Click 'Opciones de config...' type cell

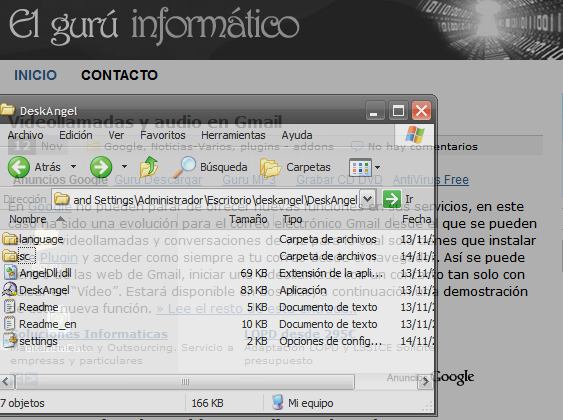(x=330, y=341)
